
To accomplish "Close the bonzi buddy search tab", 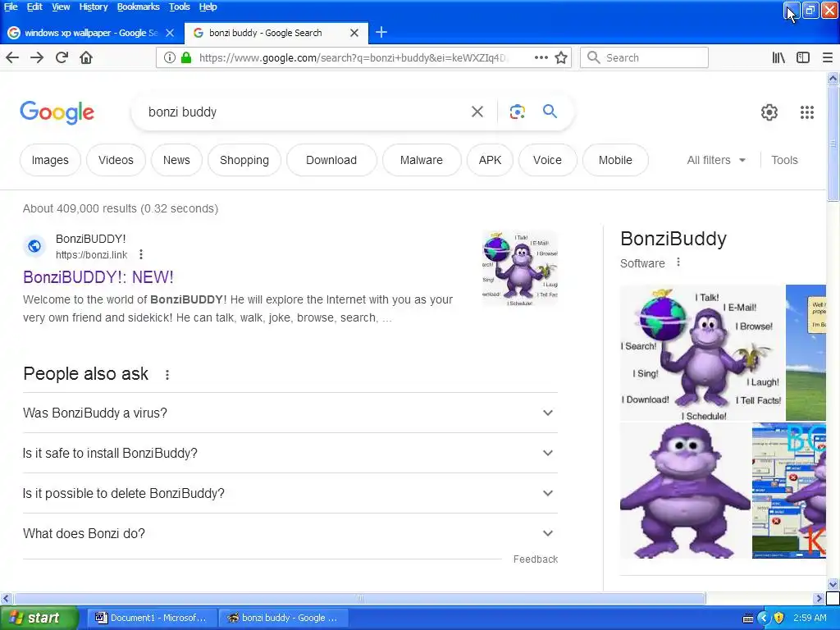I will click(x=354, y=33).
